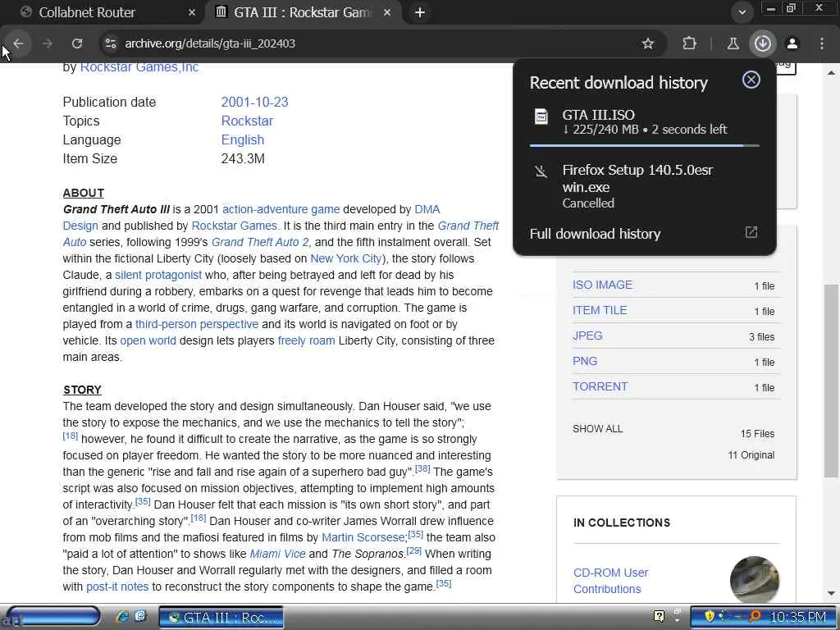Launch Internet Explorer from quick launch
This screenshot has width=840, height=630.
pyautogui.click(x=122, y=617)
